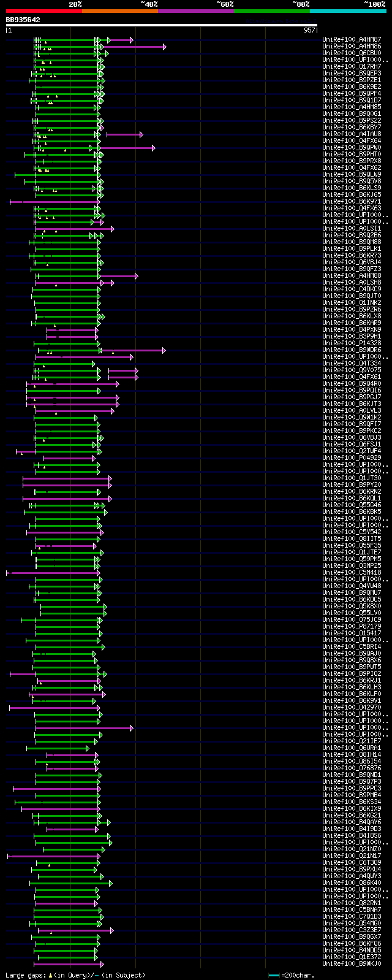Click the UniRef100_B6K9E2 entry
Viewport: 392px width, 980px height.
(x=352, y=87)
